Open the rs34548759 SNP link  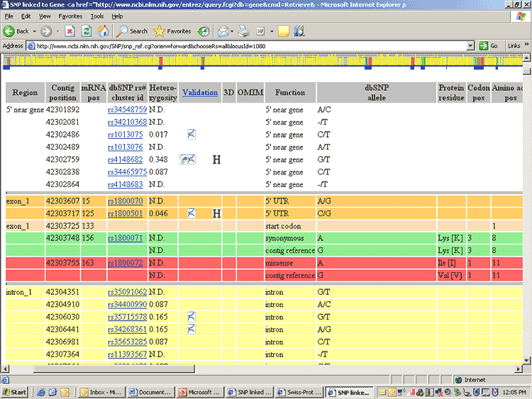click(x=127, y=110)
